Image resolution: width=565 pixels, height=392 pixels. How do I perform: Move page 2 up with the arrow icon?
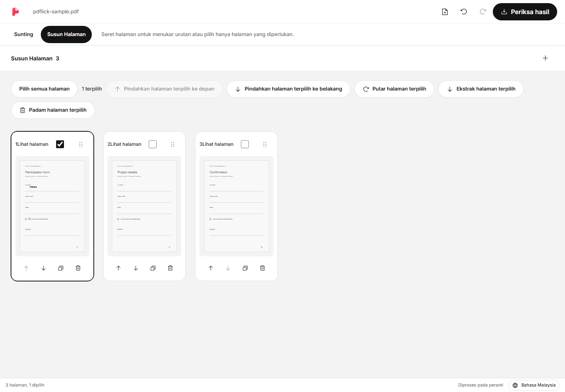point(118,268)
